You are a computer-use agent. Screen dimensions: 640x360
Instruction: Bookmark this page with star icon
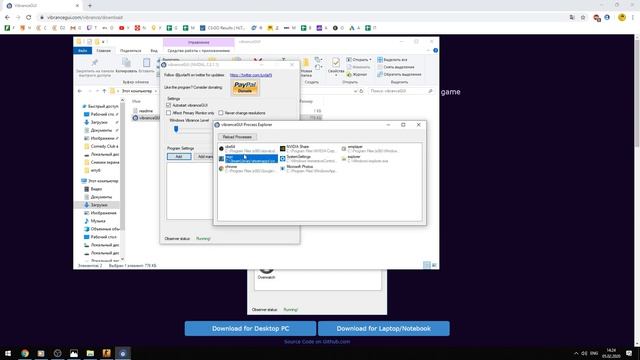pyautogui.click(x=583, y=18)
